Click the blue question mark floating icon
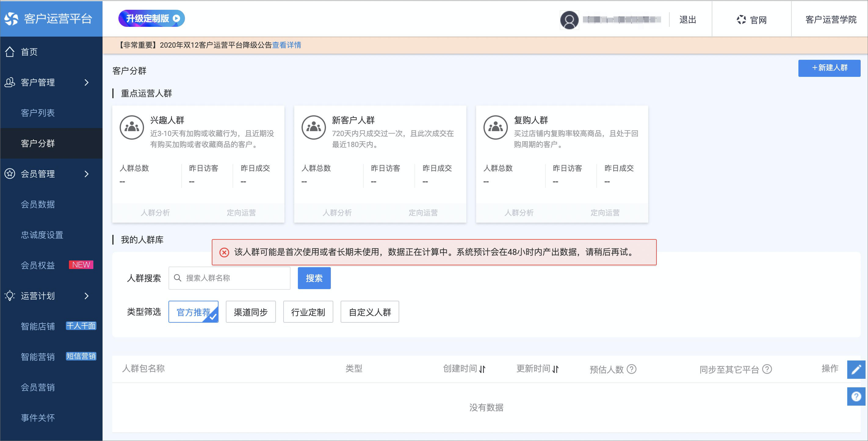Viewport: 868px width, 441px height. point(856,396)
